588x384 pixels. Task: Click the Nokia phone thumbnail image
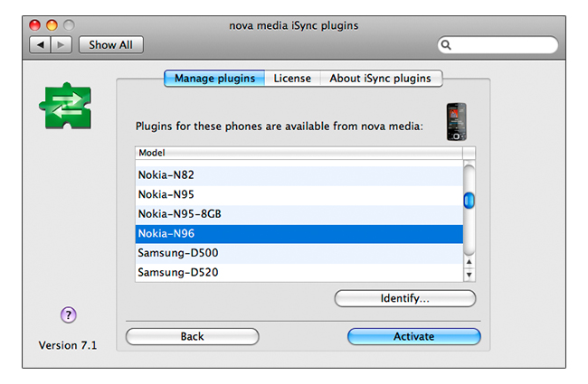[x=456, y=122]
